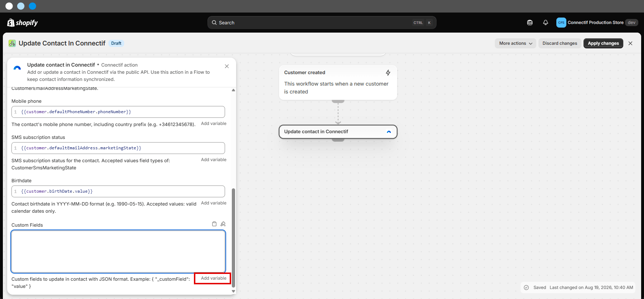The width and height of the screenshot is (644, 299).
Task: Select the Customer created trigger node
Action: tap(338, 82)
